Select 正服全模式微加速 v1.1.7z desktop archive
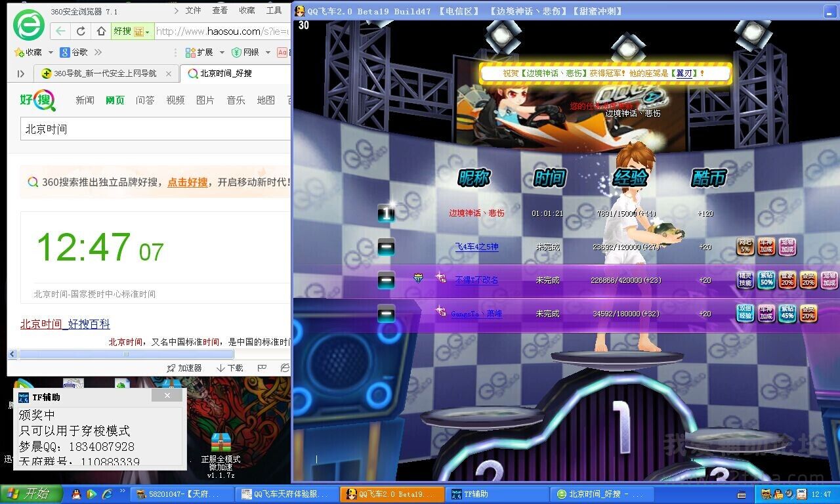Image resolution: width=840 pixels, height=504 pixels. click(x=221, y=455)
